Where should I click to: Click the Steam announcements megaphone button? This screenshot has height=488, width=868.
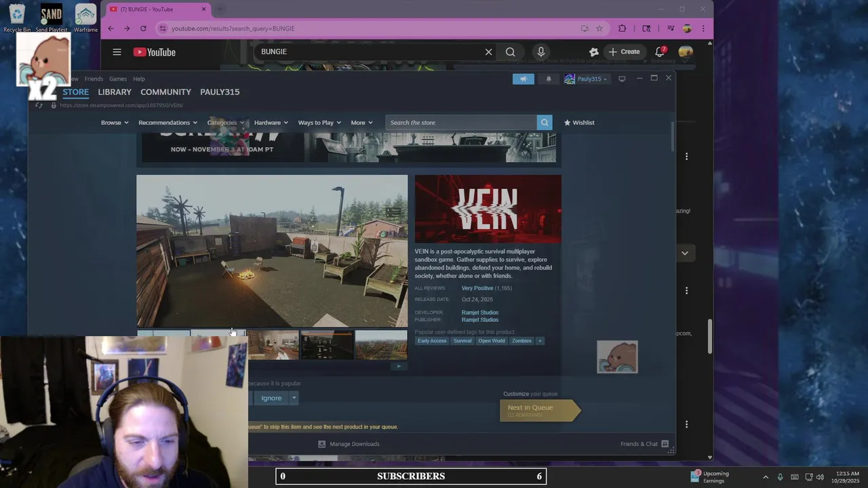coord(524,79)
